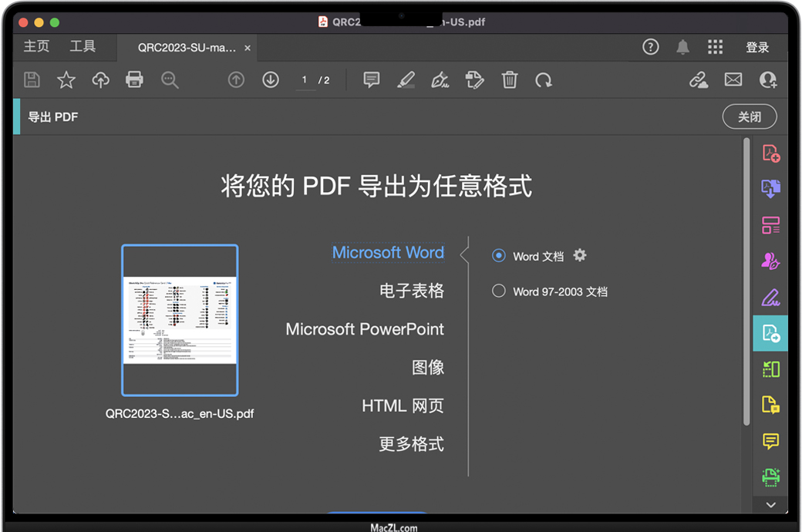Click the 关闭 button
Viewport: 802px width, 532px height.
[x=749, y=117]
